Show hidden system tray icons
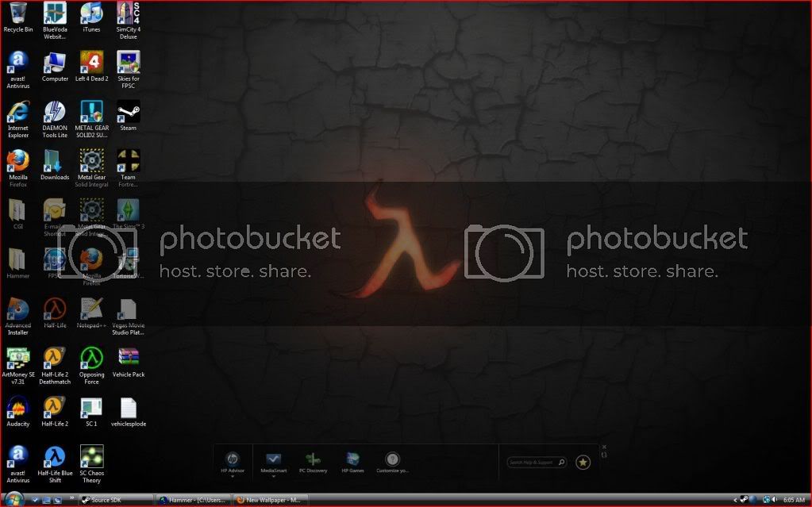The width and height of the screenshot is (812, 507). pyautogui.click(x=735, y=500)
